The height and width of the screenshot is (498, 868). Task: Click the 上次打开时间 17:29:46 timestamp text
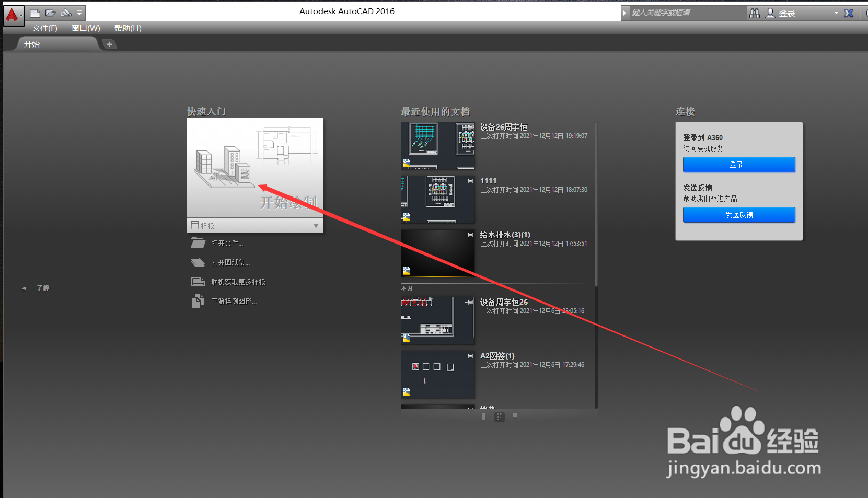click(x=533, y=365)
